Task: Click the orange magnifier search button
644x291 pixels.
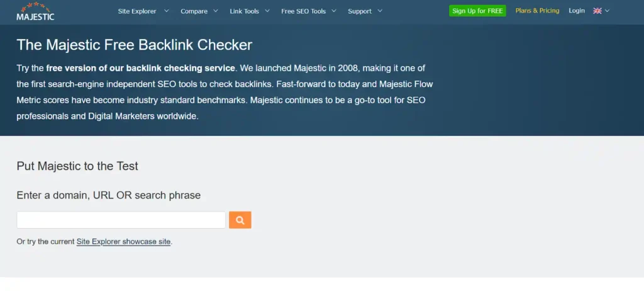Action: coord(240,220)
